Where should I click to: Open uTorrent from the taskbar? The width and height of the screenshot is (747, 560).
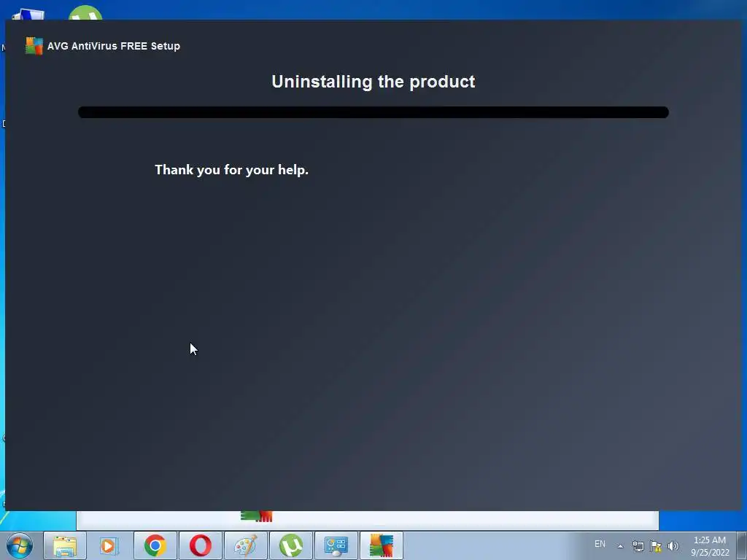tap(291, 545)
